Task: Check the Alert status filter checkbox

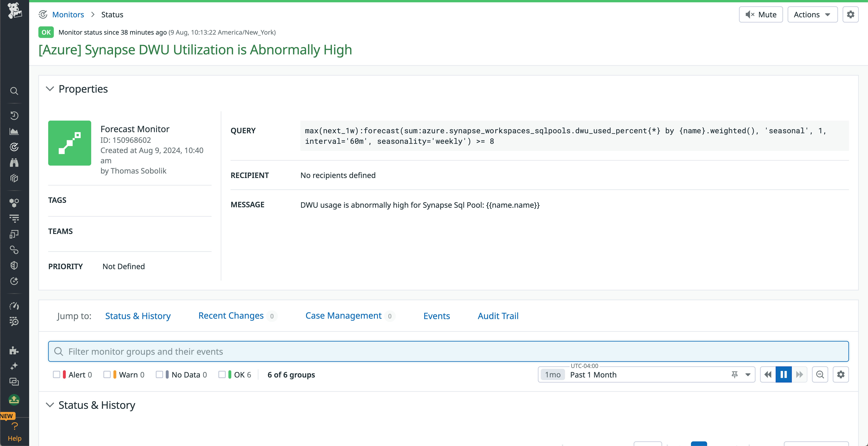Action: [x=57, y=375]
